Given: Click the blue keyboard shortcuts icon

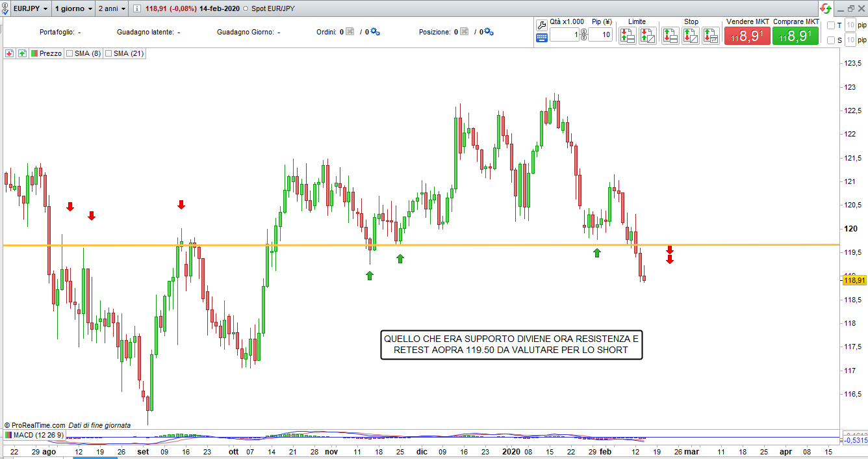Looking at the screenshot, I should (542, 38).
